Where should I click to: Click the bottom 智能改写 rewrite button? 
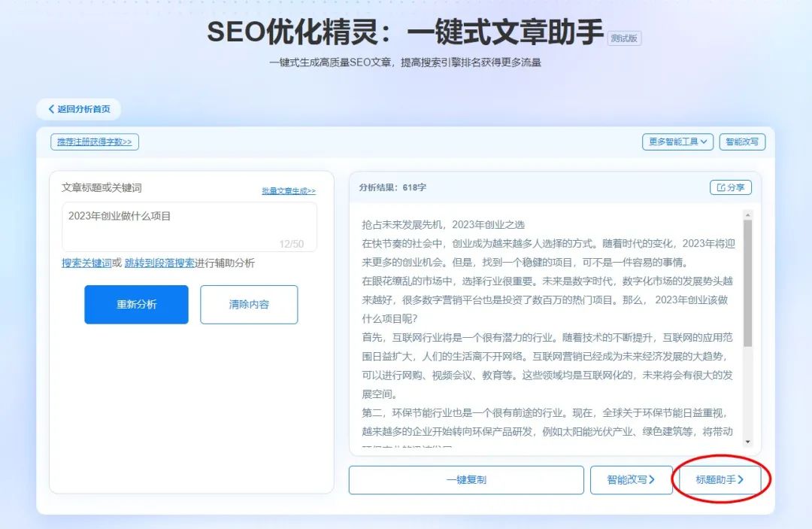(x=632, y=479)
